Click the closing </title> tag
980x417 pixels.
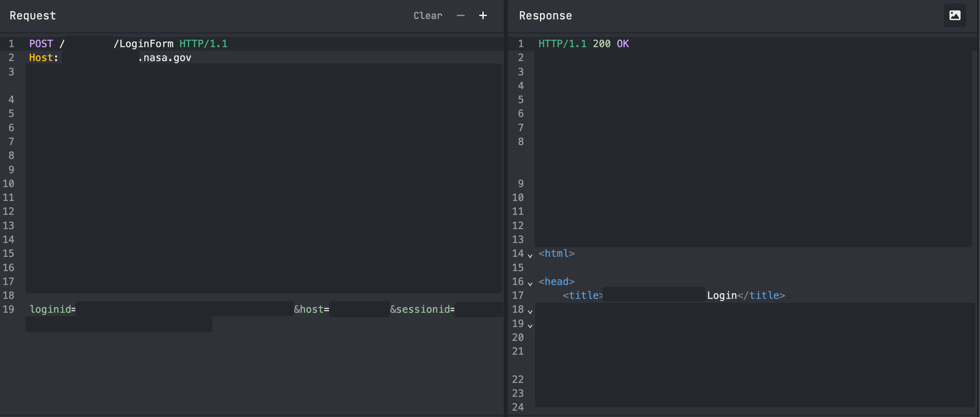(x=761, y=295)
